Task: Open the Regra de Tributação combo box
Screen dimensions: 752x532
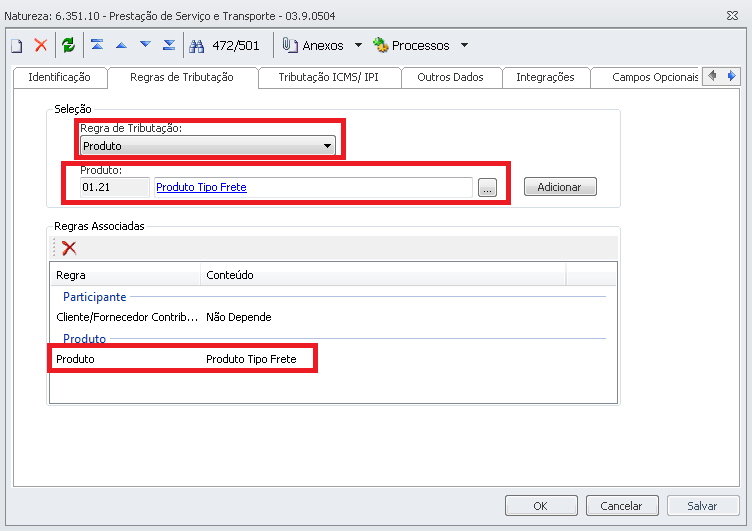Action: tap(208, 146)
